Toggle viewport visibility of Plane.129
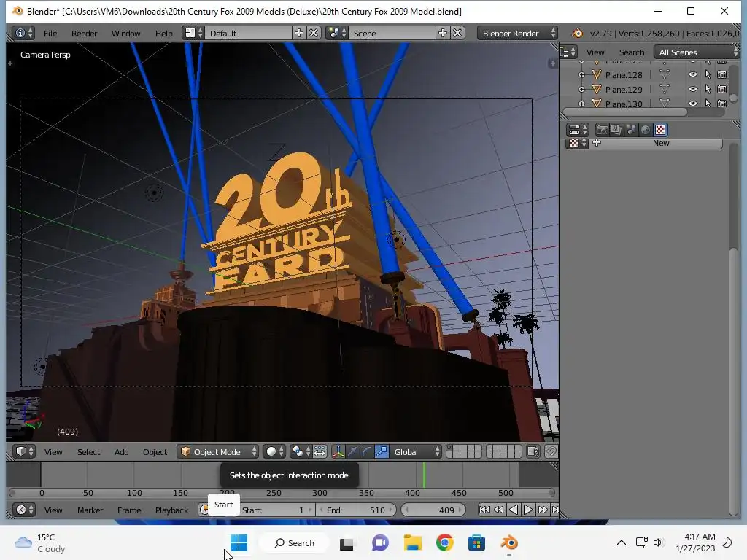 pyautogui.click(x=693, y=89)
